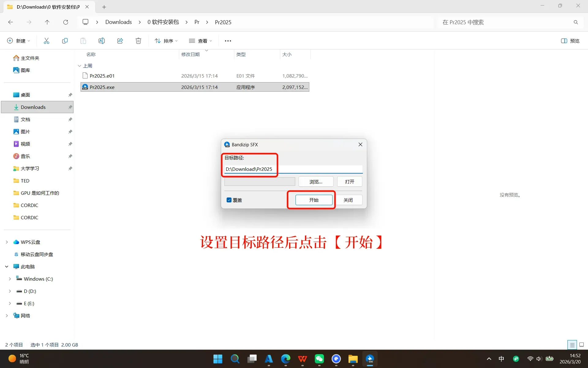
Task: Expand the D (D:) drive tree node
Action: [x=10, y=291]
